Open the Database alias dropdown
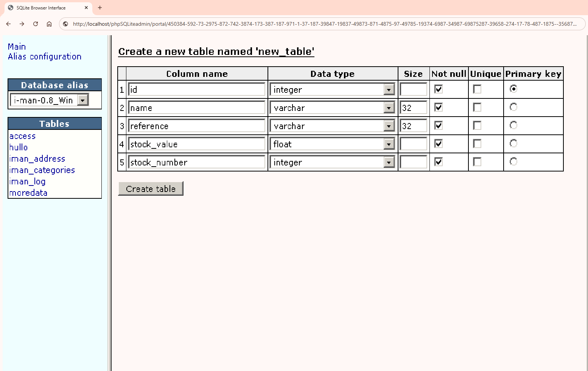The image size is (588, 371). (x=82, y=100)
